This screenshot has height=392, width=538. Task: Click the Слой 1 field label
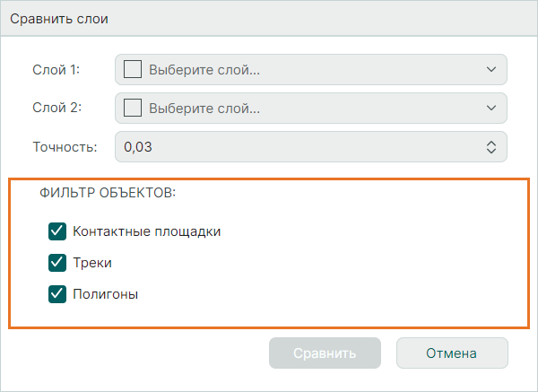coord(56,69)
